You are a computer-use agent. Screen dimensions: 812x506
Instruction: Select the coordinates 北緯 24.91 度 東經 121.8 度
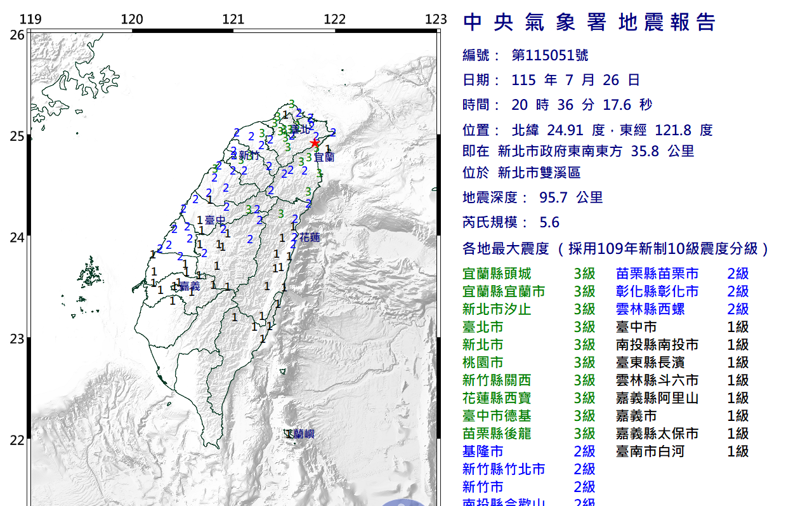[612, 130]
